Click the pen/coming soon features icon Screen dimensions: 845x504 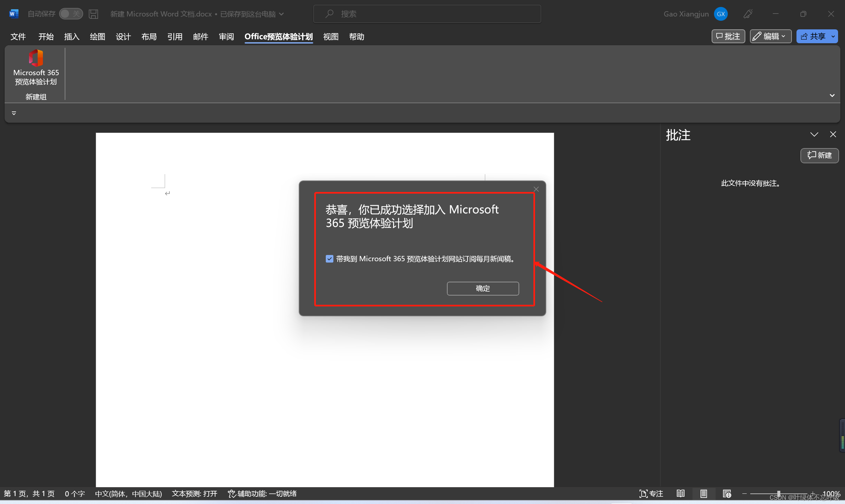pos(748,14)
